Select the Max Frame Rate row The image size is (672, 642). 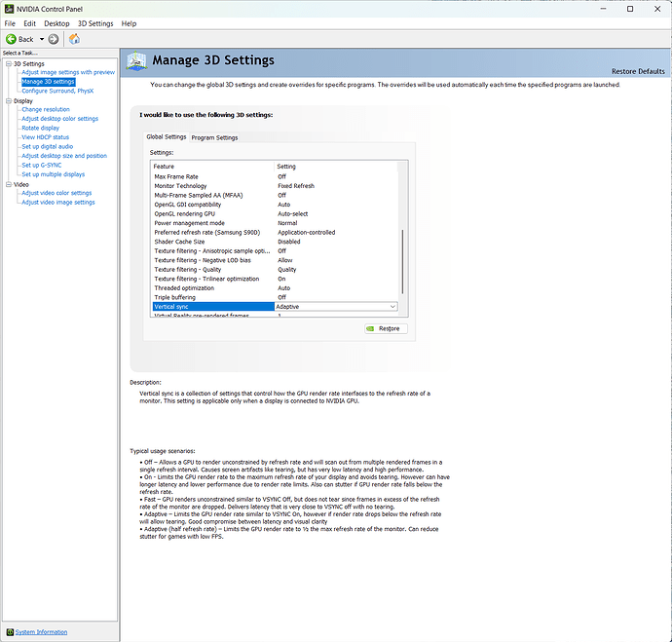coord(275,176)
